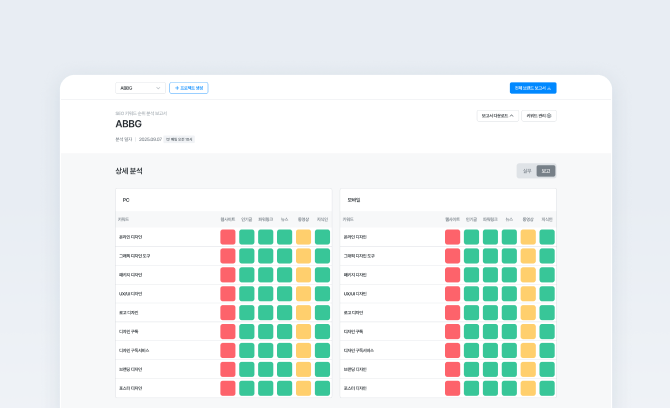The height and width of the screenshot is (408, 670).
Task: Select 포스터 디자인 keyword in PC table
Action: [131, 388]
